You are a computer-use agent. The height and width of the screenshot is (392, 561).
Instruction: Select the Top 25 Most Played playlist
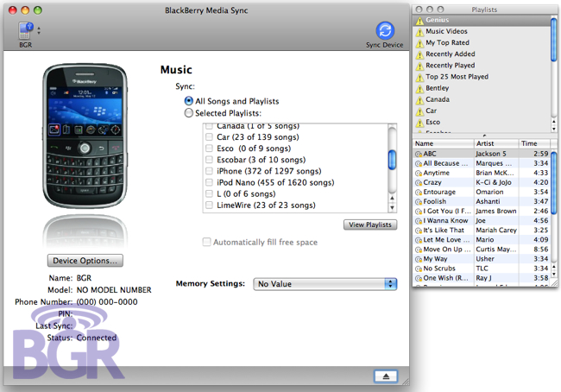click(x=482, y=77)
